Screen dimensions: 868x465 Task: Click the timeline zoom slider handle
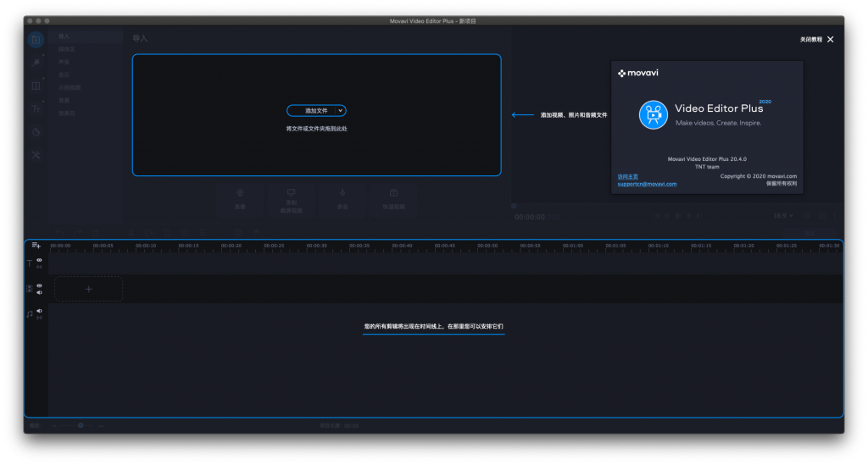81,425
